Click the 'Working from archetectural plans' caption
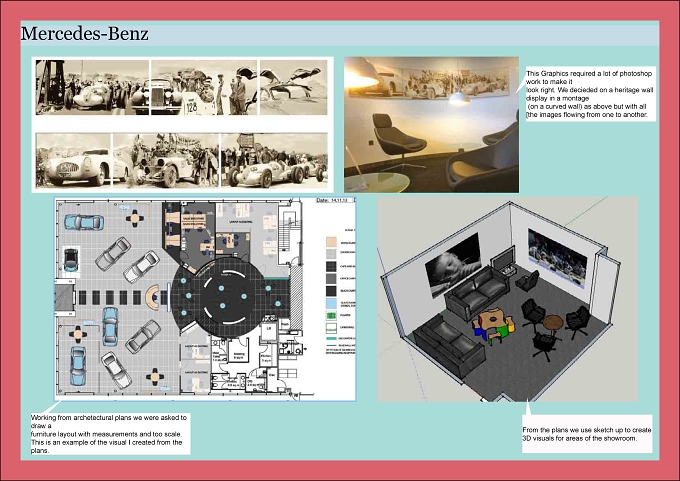This screenshot has height=481, width=680. tap(109, 434)
